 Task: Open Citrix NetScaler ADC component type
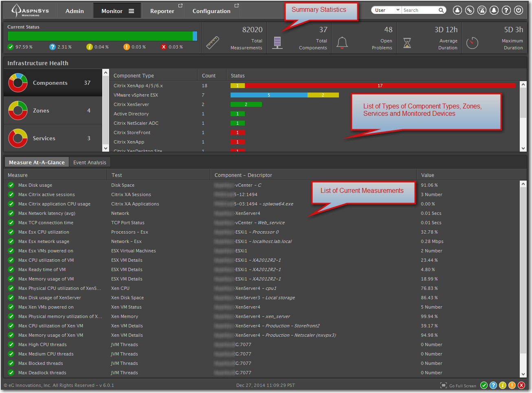tap(136, 123)
